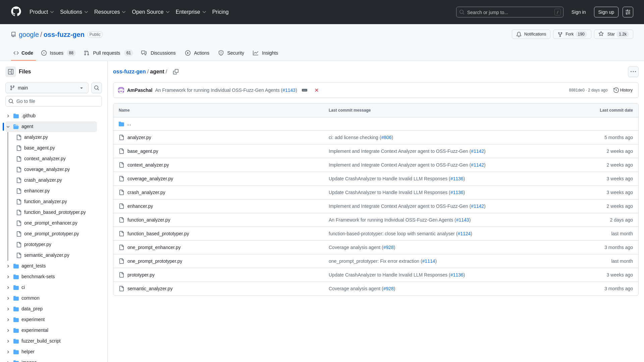Copy the agent directory path
This screenshot has height=362, width=644.
(x=176, y=72)
